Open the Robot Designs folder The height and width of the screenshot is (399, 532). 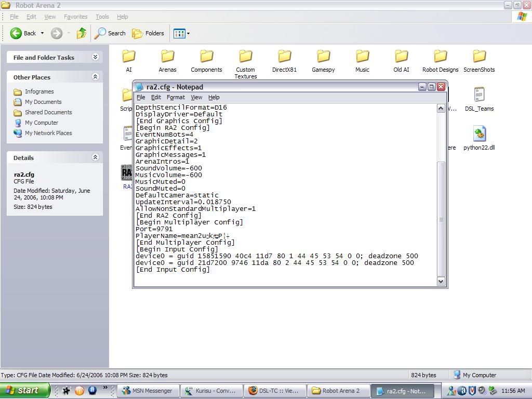click(440, 61)
